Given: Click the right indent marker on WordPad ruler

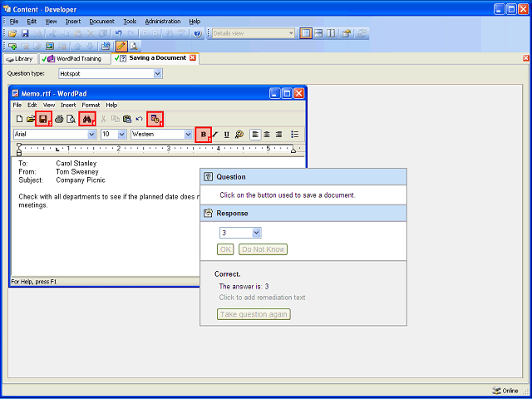Looking at the screenshot, I should [x=293, y=150].
